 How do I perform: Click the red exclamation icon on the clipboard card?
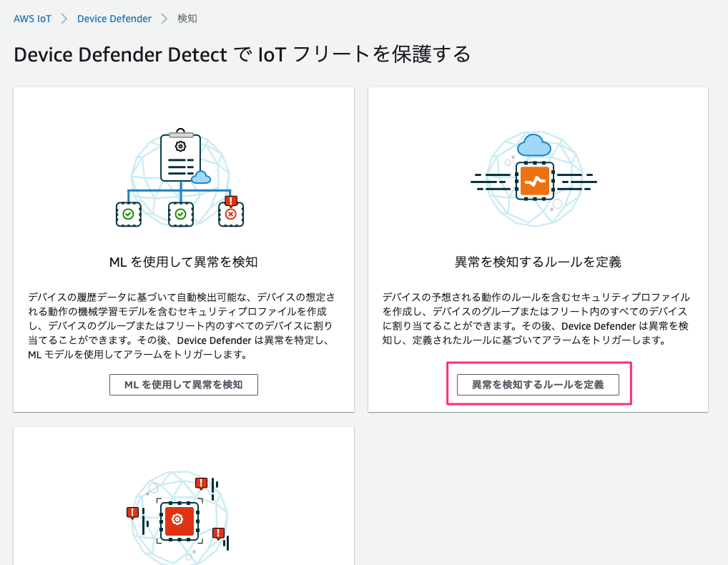[x=231, y=200]
